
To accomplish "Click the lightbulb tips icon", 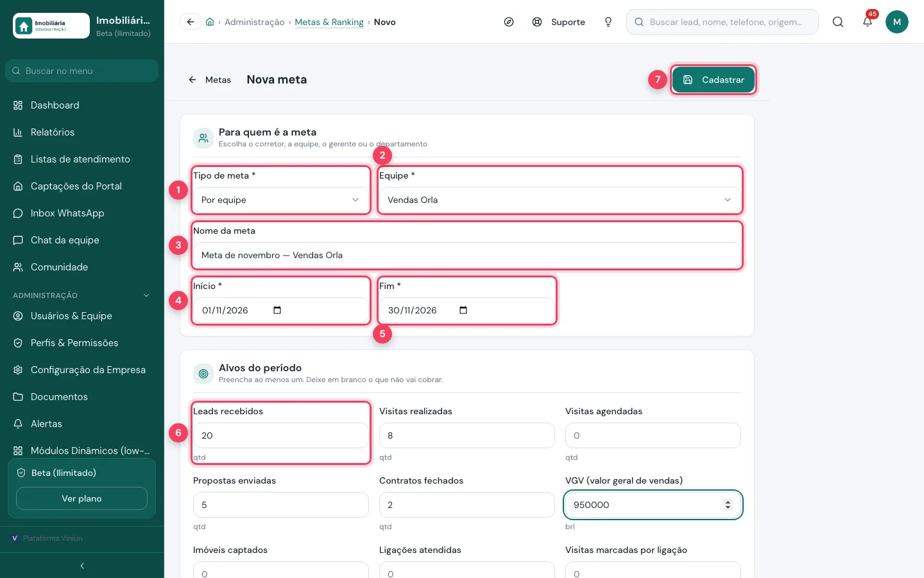I will tap(608, 22).
